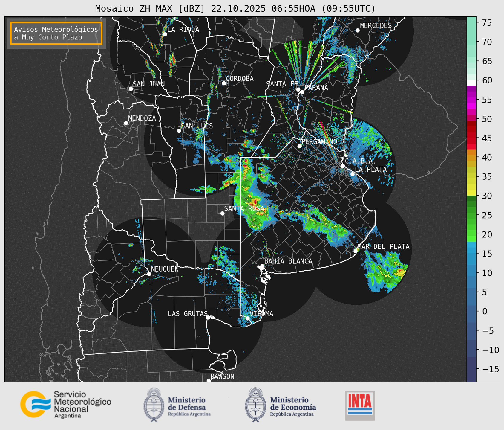Viewport: 504px width, 430px height.
Task: Click the LA RIOJA city label
Action: [x=183, y=29]
